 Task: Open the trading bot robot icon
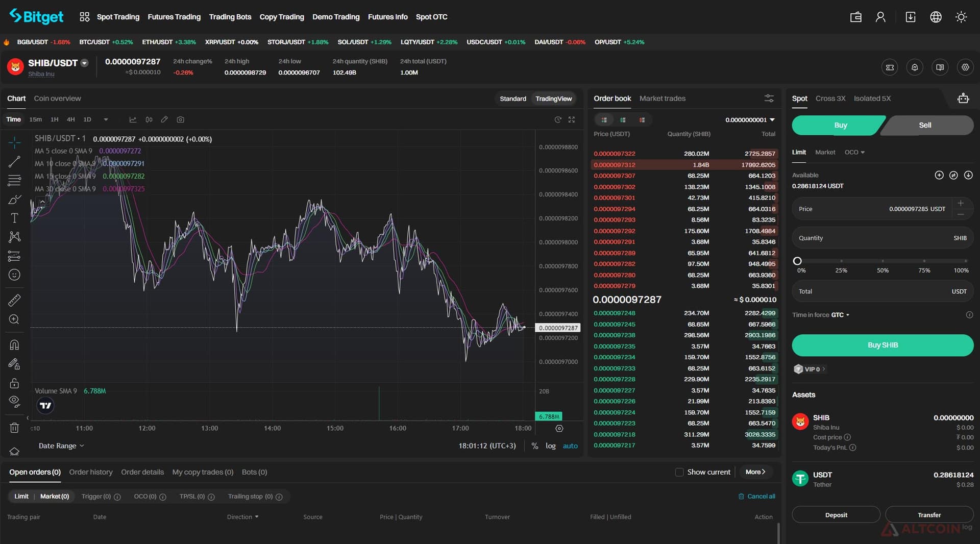pyautogui.click(x=963, y=98)
